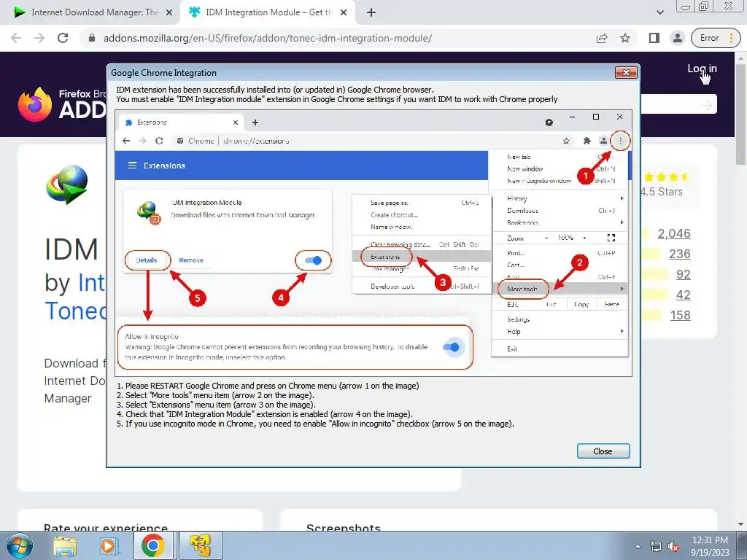747x560 pixels.
Task: Click the Chrome taskbar icon
Action: click(x=153, y=545)
